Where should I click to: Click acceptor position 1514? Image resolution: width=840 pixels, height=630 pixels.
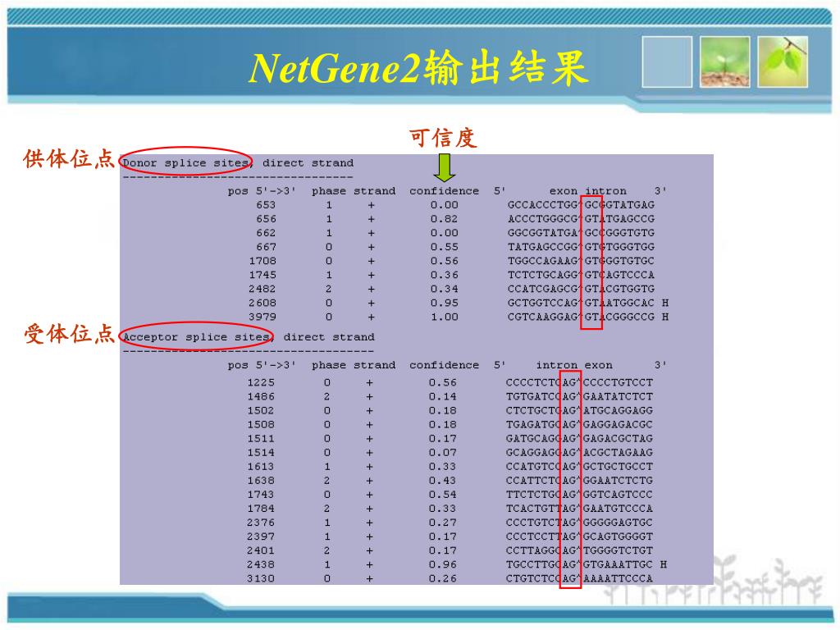[x=261, y=452]
